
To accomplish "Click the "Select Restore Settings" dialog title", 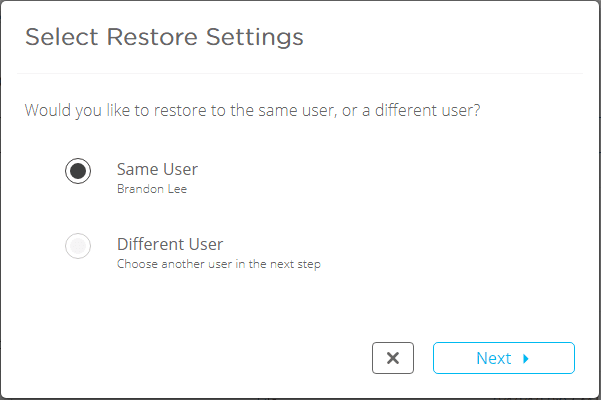I will [x=164, y=38].
